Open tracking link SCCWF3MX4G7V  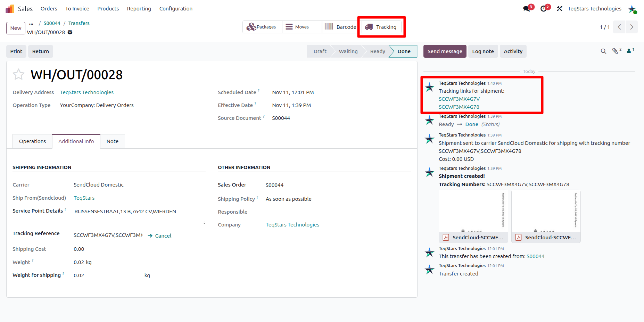[459, 99]
